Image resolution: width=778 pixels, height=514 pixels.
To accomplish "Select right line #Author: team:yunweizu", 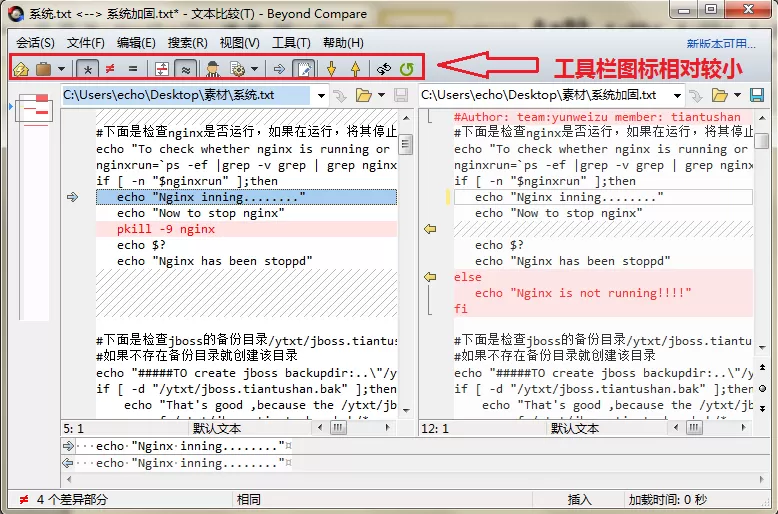I will pyautogui.click(x=603, y=117).
